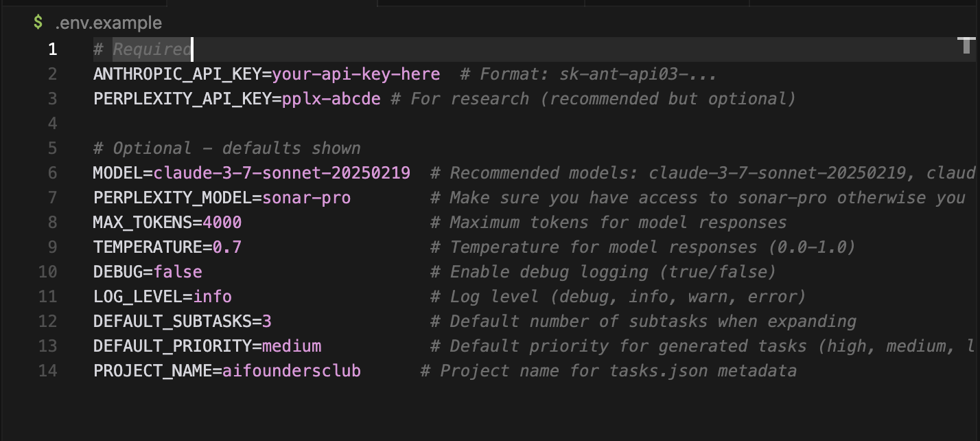Click the MAX_TOKENS value 4000

point(222,223)
